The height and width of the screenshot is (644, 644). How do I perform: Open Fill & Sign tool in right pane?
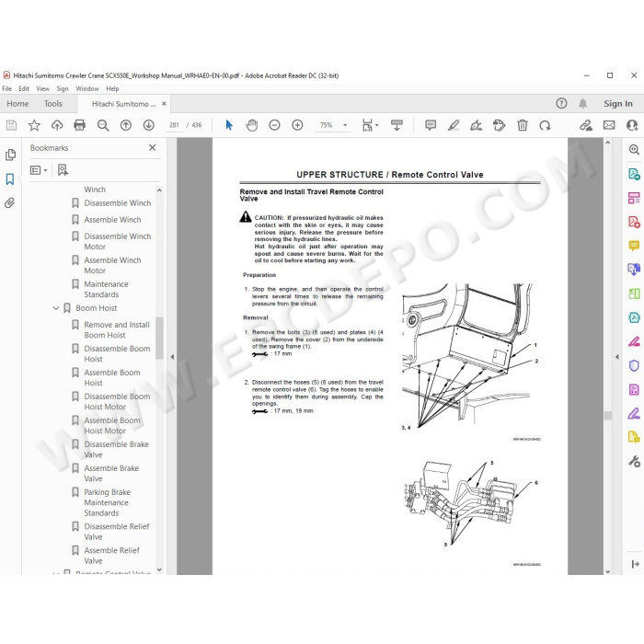click(634, 413)
